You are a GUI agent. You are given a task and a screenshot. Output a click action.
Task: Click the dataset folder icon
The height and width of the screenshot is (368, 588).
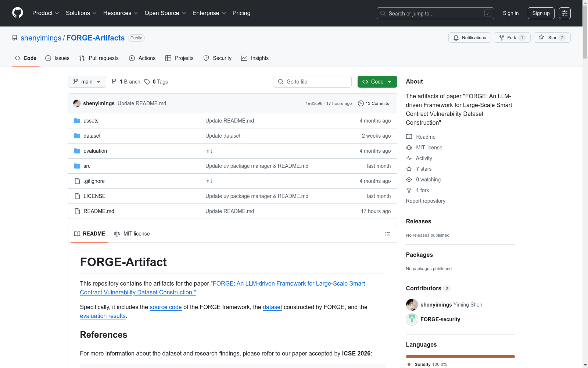pos(77,136)
